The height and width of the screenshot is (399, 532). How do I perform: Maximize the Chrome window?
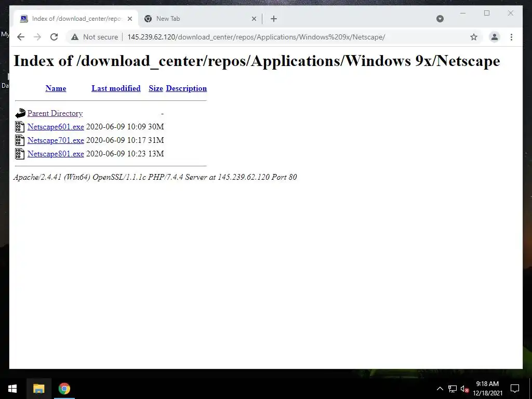[x=486, y=13]
